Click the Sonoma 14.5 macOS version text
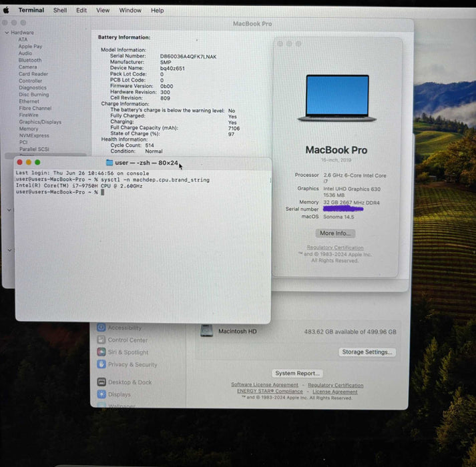The width and height of the screenshot is (476, 467). [x=338, y=217]
